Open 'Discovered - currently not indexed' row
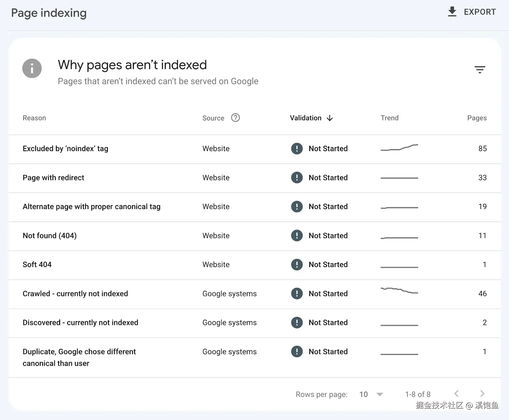 point(80,323)
